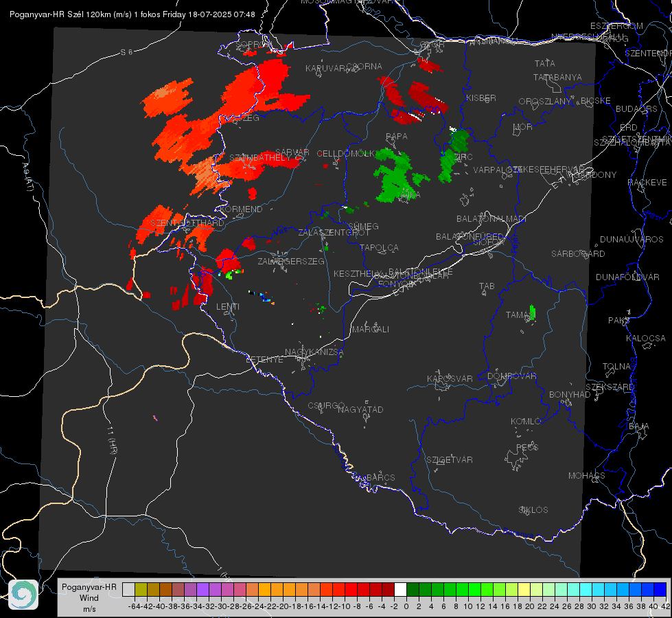Screen dimensions: 672x618
Task: Click the DUNAUJVAROS city label
Action: [632, 240]
